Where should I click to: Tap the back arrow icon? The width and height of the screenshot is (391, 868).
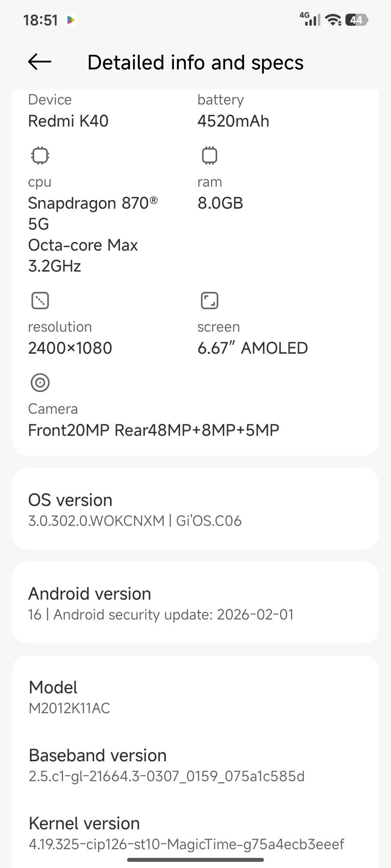40,62
